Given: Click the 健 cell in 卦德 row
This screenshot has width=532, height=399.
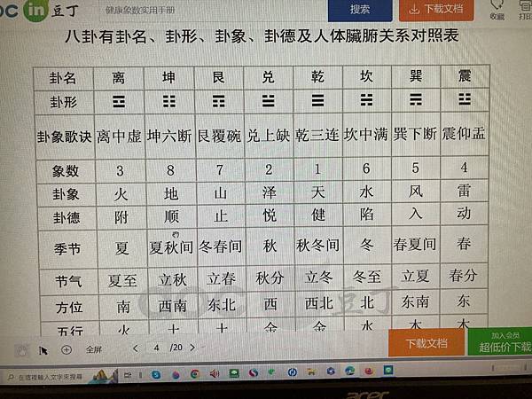Looking at the screenshot, I should [318, 215].
